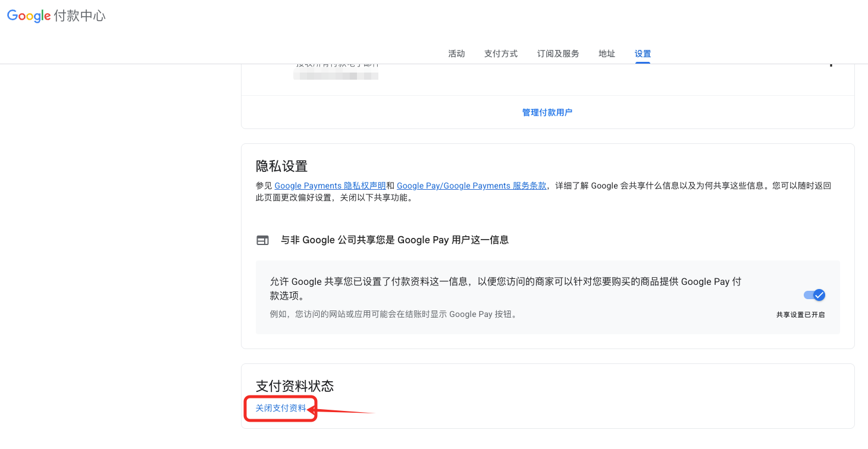Click the 隐私设置 heading

[x=282, y=166]
